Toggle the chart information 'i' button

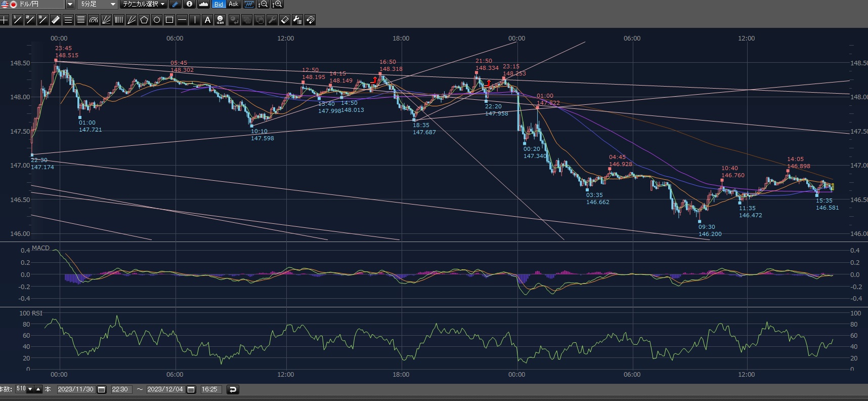(189, 4)
